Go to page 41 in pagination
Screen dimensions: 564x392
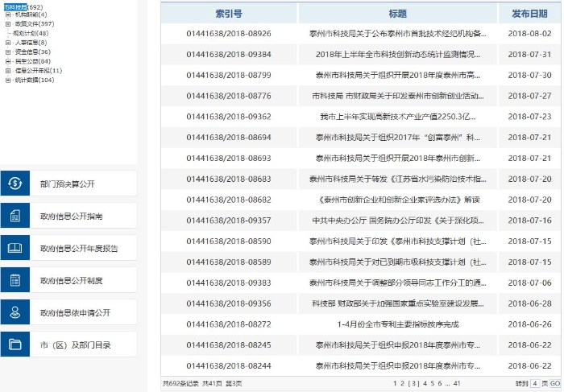coord(457,383)
